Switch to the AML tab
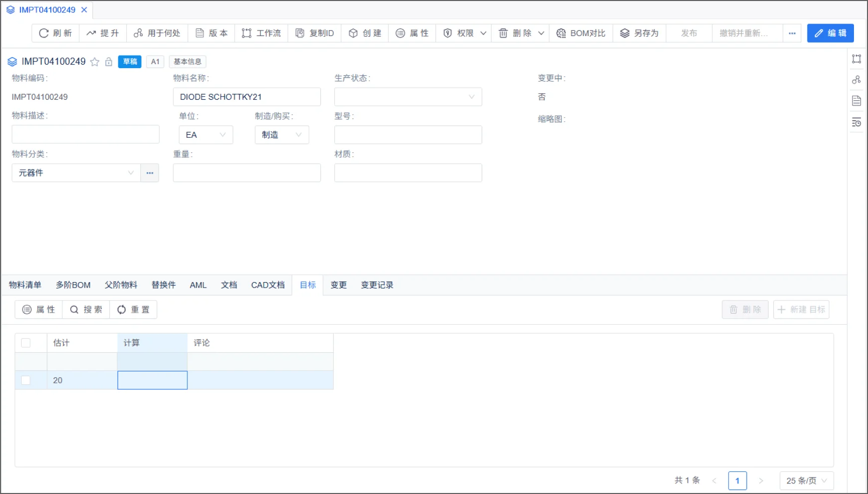 [198, 285]
